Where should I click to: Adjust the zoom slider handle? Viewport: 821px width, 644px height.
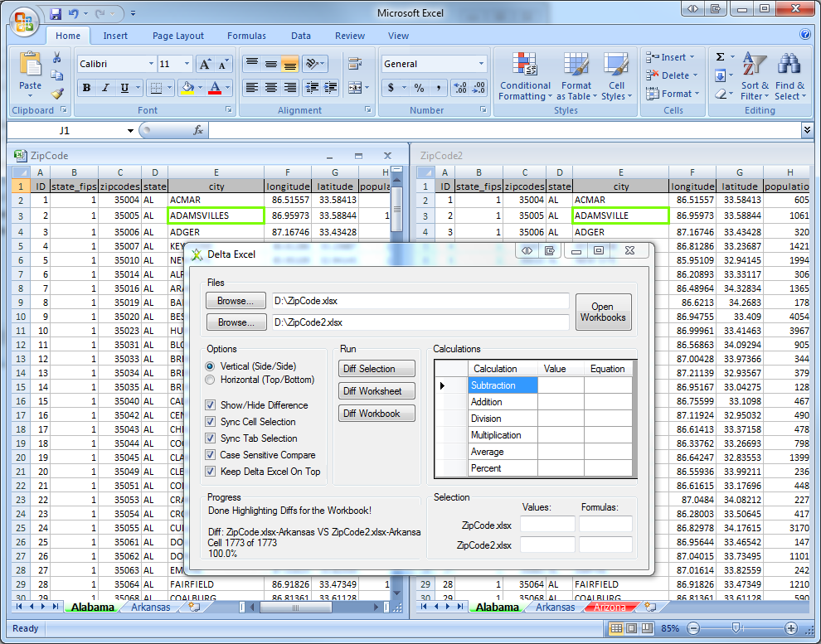click(x=736, y=627)
